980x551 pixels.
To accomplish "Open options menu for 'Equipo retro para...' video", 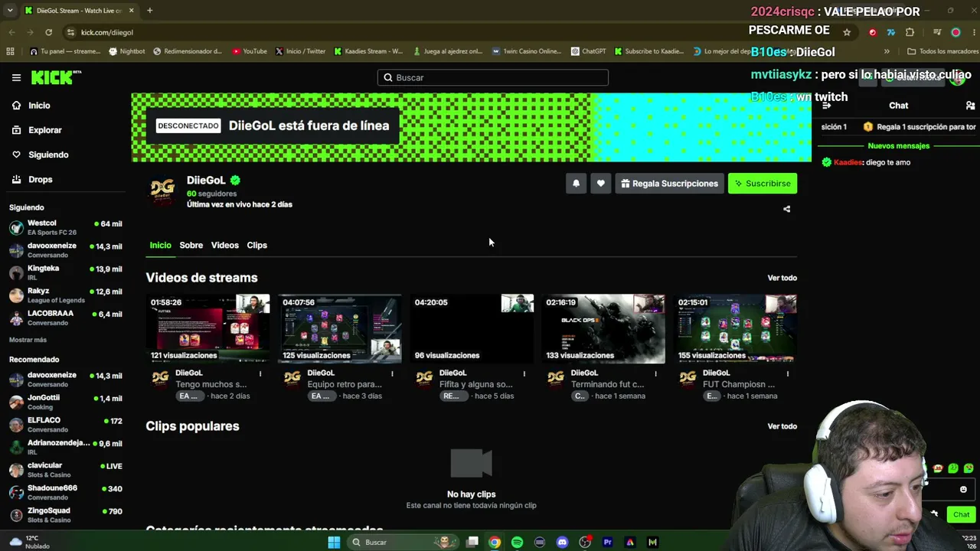I will 392,374.
